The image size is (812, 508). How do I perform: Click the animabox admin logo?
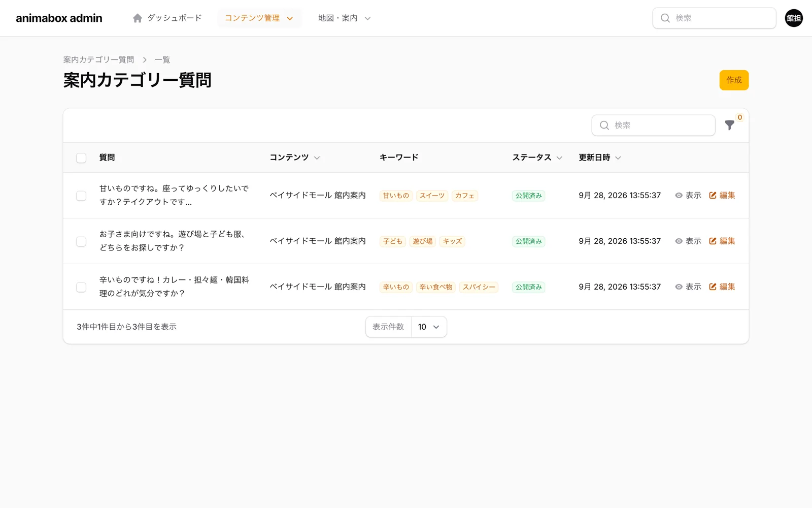59,18
